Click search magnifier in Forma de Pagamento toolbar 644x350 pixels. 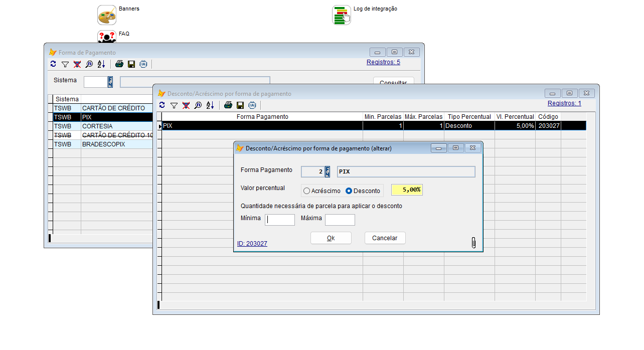point(89,64)
